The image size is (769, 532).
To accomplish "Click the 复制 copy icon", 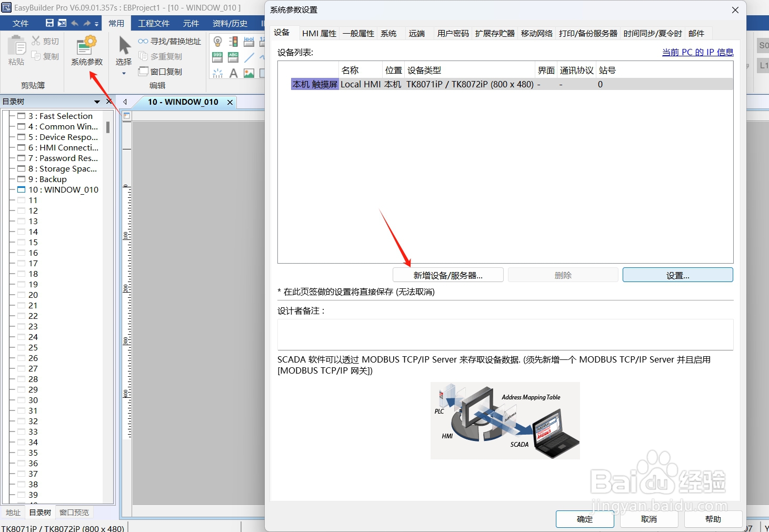I will pos(36,56).
